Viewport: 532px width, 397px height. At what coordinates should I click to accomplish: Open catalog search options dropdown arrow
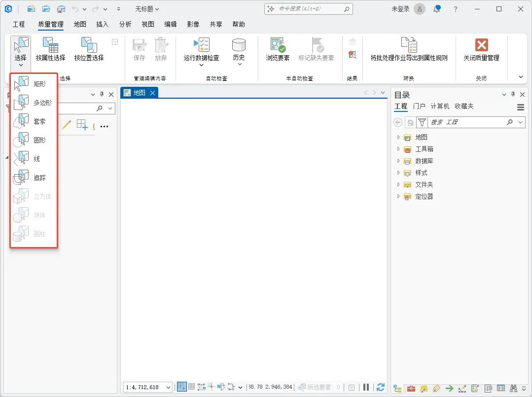[521, 122]
